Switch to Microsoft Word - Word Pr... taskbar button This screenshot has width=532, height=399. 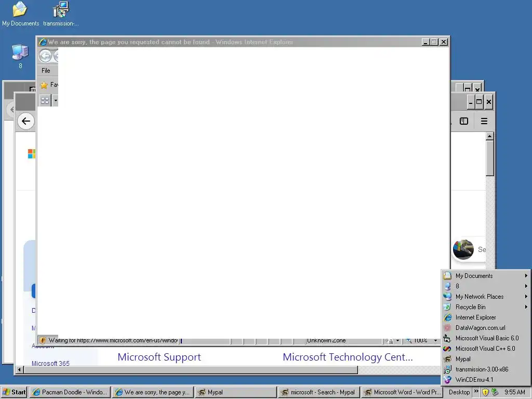(402, 392)
